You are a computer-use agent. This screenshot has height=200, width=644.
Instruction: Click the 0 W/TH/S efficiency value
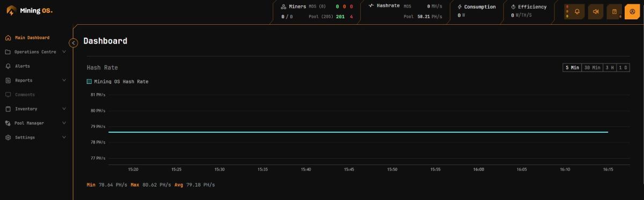tap(522, 16)
